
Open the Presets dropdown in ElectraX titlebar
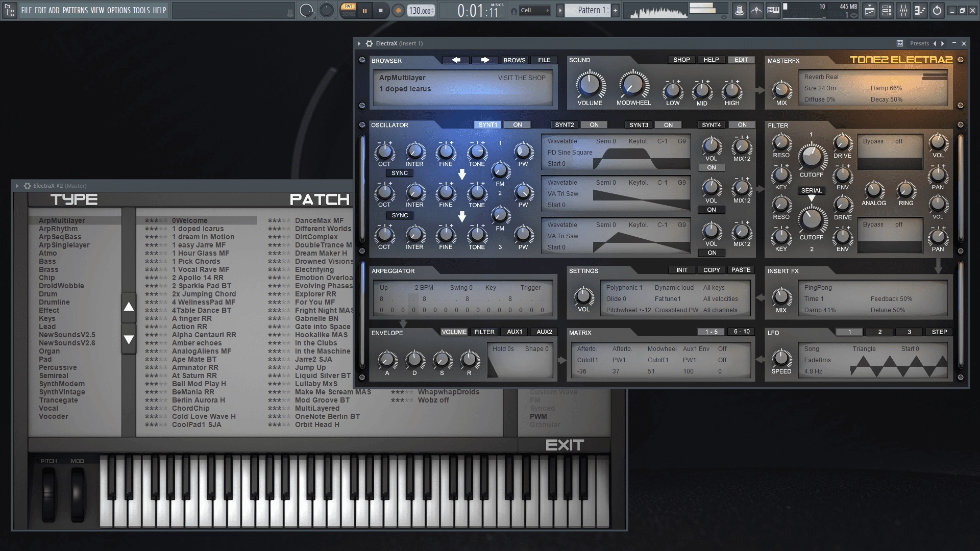(919, 43)
